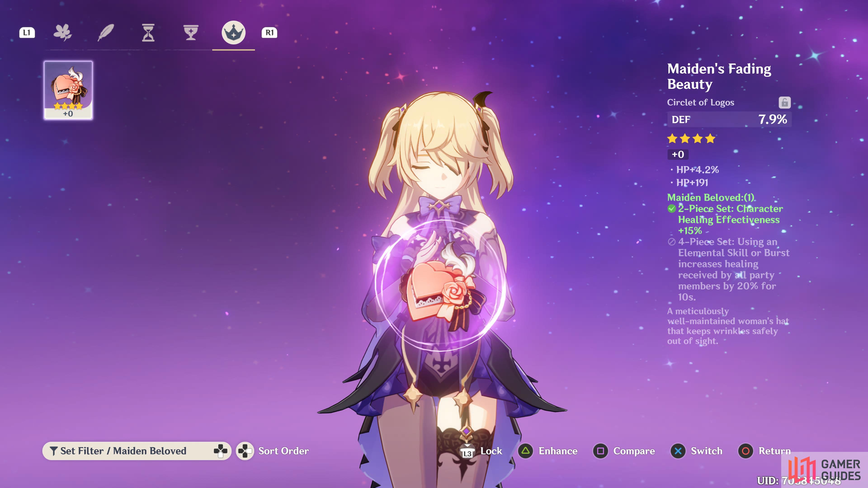Click the 'DEF 7.9%' main stat row
The width and height of the screenshot is (868, 488).
coord(729,119)
